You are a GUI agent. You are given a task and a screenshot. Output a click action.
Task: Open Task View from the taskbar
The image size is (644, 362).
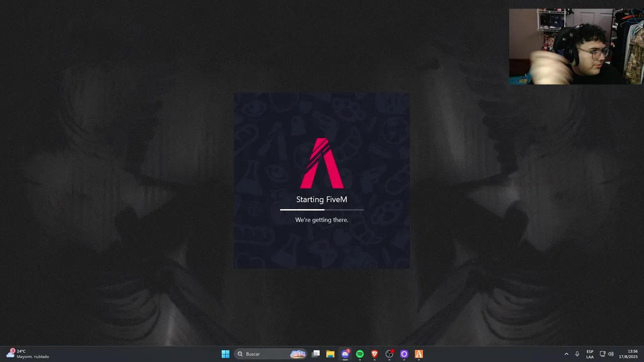coord(316,354)
